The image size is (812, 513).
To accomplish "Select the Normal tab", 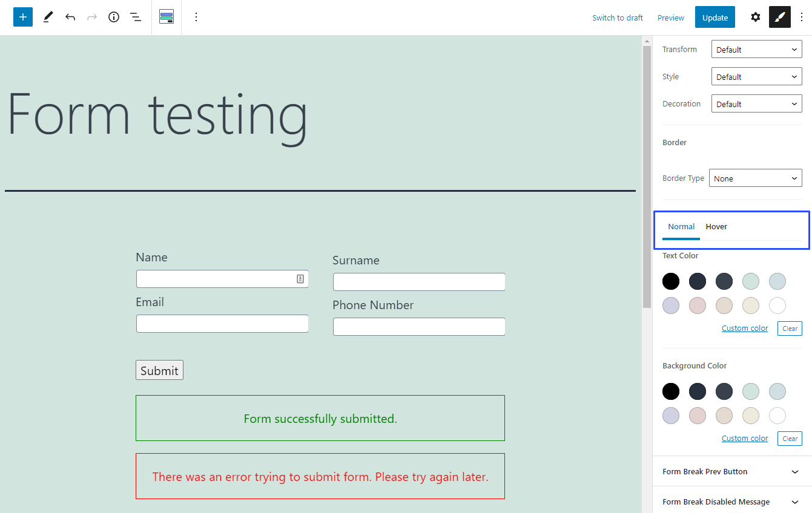I will click(681, 227).
